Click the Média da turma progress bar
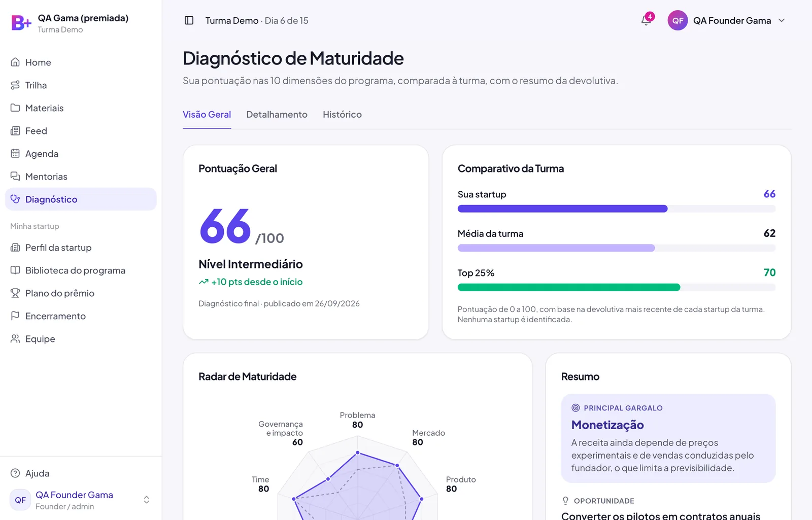The width and height of the screenshot is (812, 520). (617, 248)
